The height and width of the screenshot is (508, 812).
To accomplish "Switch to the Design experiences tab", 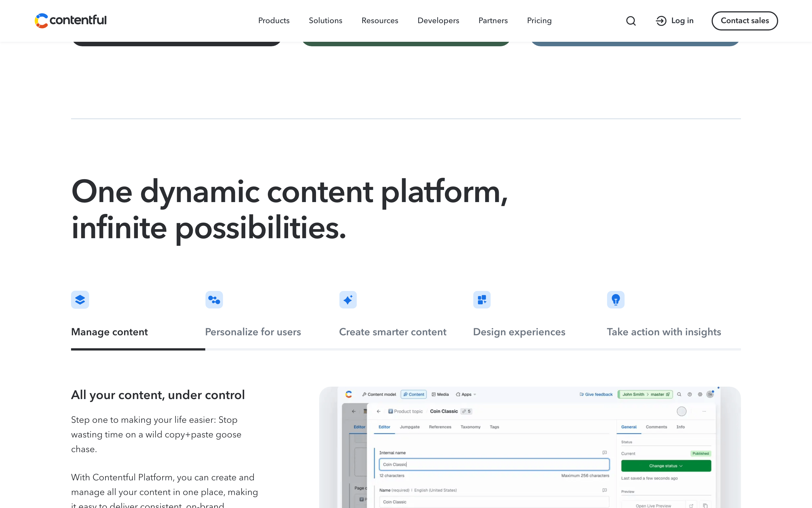I will [519, 332].
